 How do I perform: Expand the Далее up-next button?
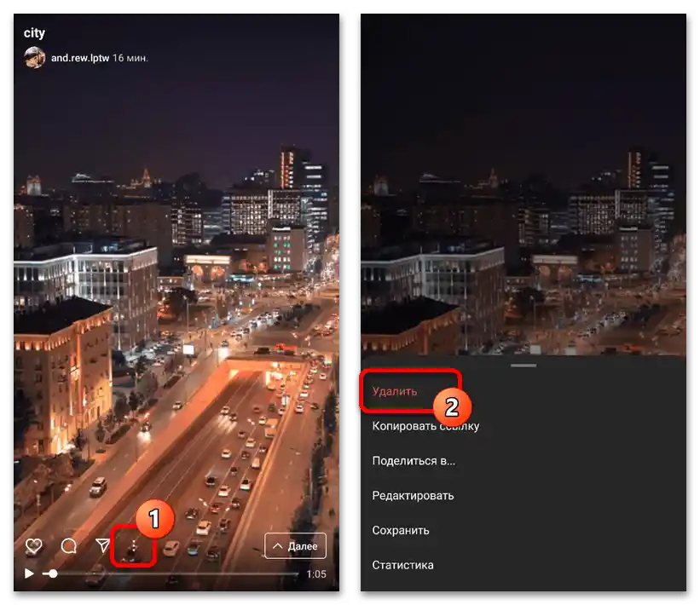coord(295,545)
